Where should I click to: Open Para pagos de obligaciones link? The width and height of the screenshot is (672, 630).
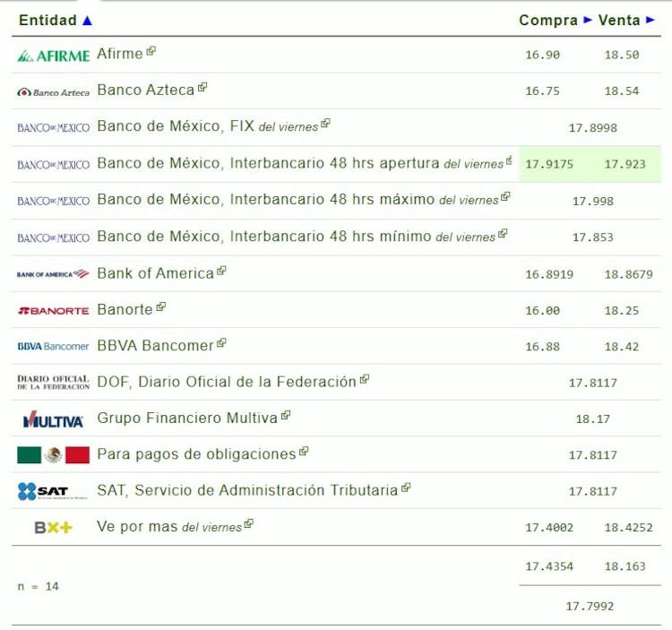(197, 454)
